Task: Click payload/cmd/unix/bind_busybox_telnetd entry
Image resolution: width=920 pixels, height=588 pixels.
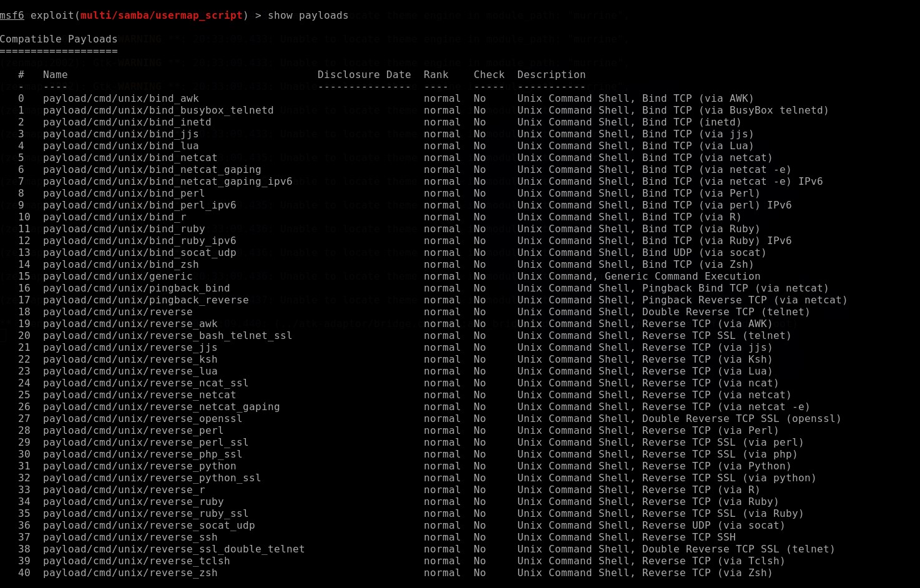Action: [x=158, y=110]
